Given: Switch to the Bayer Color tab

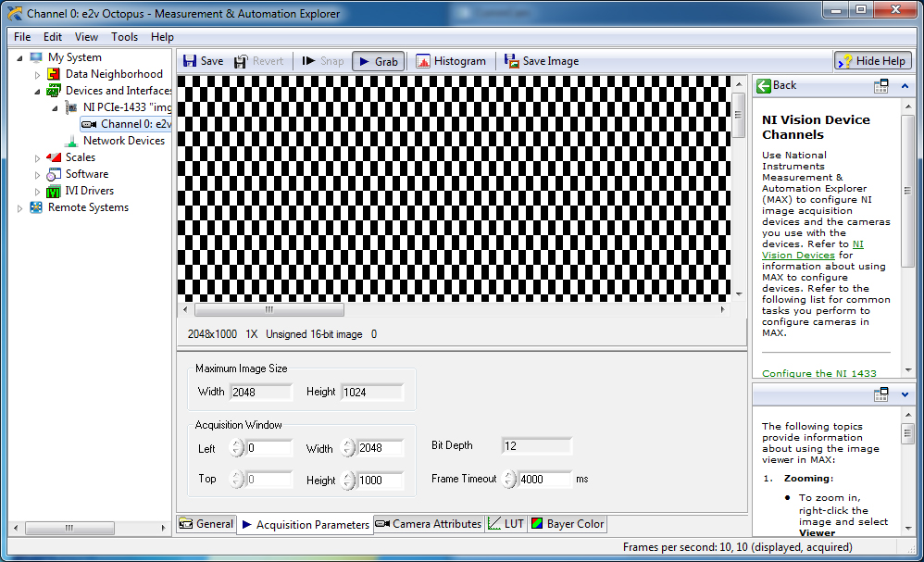Looking at the screenshot, I should (x=567, y=524).
